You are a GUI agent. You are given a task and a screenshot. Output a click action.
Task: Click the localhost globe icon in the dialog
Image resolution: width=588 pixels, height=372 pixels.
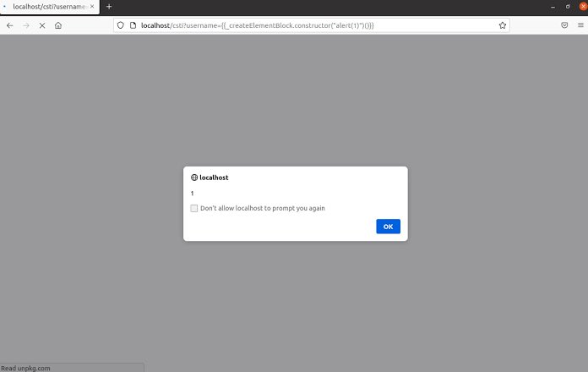(x=194, y=178)
